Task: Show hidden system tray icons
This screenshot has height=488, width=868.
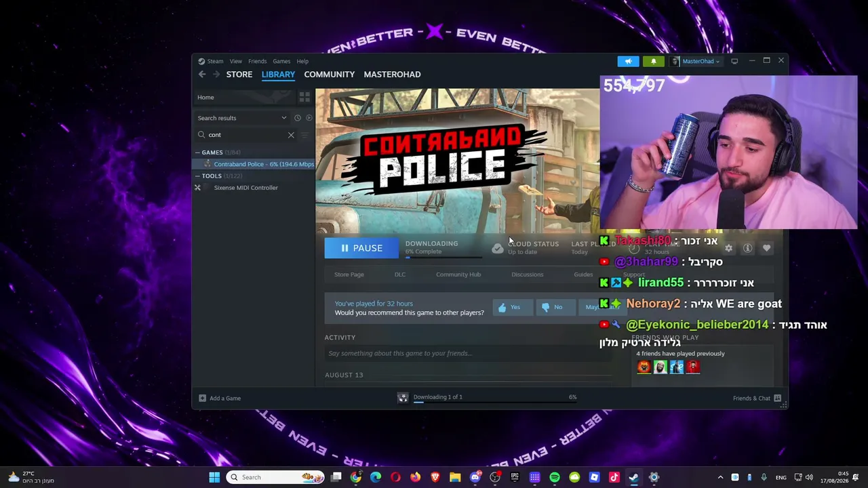Action: tap(720, 477)
